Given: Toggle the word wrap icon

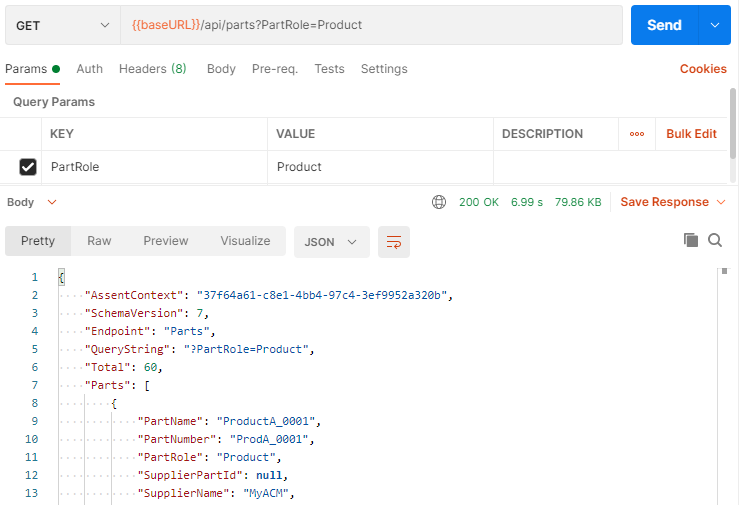Looking at the screenshot, I should coord(394,242).
